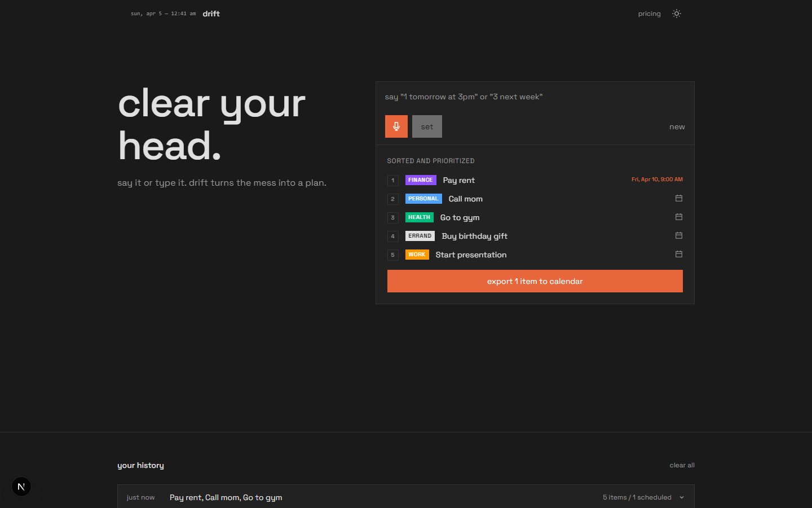Click the drift logo in header
The height and width of the screenshot is (508, 812).
(211, 14)
